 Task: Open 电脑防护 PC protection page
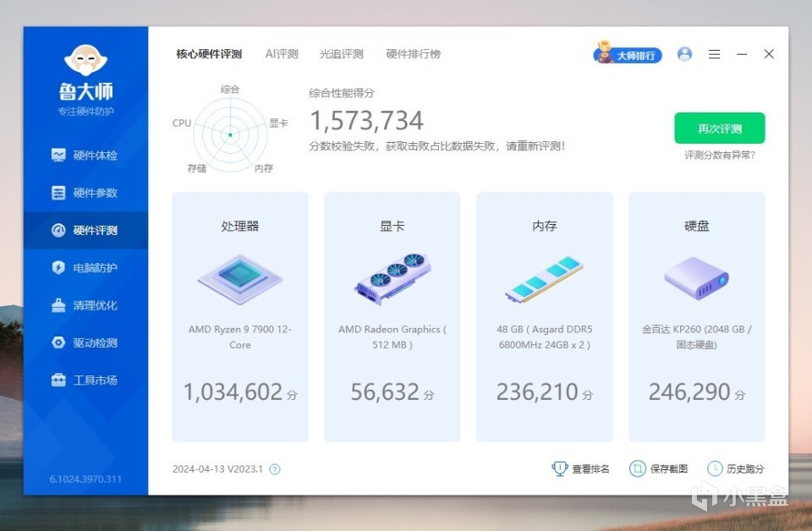tap(85, 267)
